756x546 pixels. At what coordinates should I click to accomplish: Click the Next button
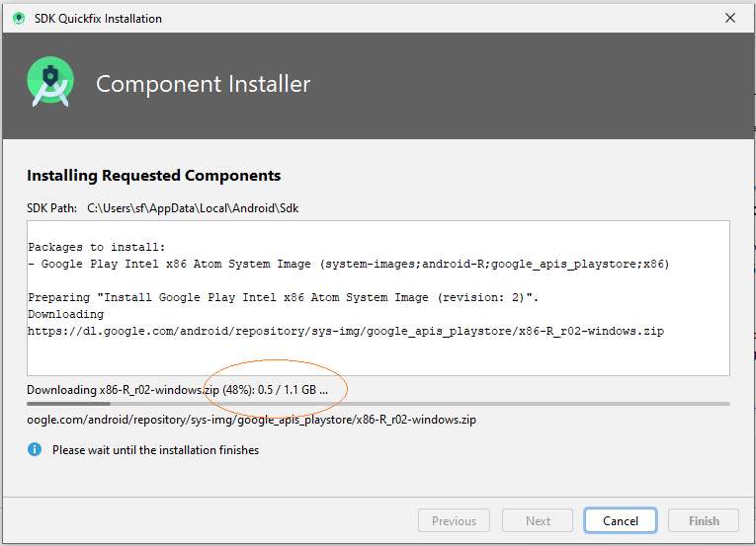(538, 520)
